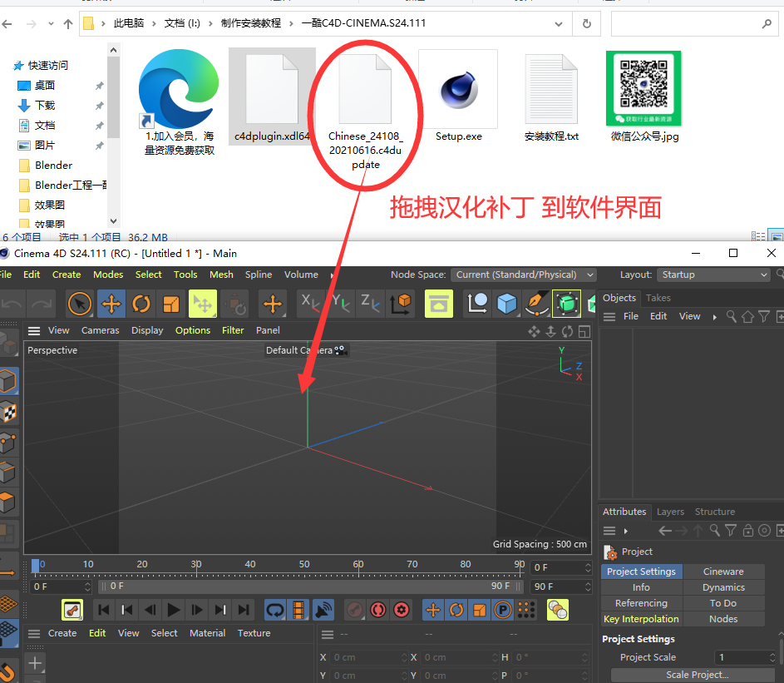Image resolution: width=784 pixels, height=683 pixels.
Task: Activate the Move tool
Action: click(x=111, y=304)
